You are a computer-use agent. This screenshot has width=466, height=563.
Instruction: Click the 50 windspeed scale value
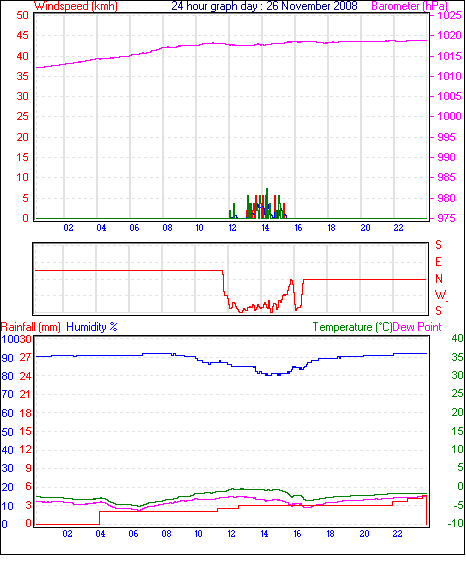click(x=22, y=15)
